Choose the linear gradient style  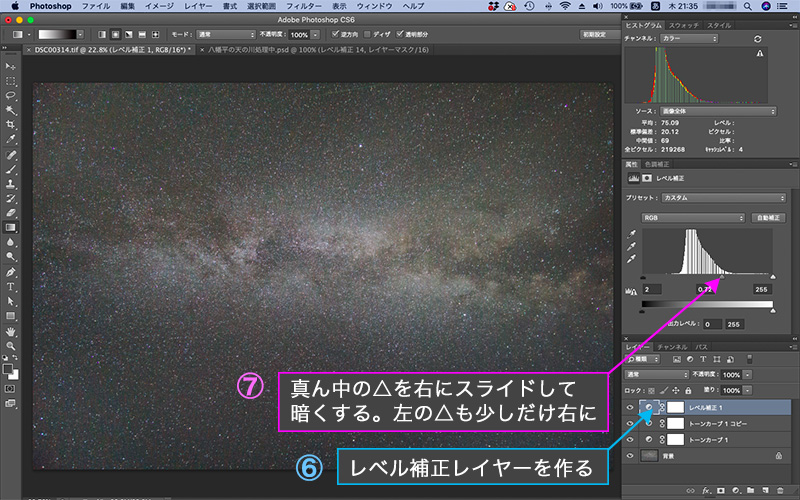tap(102, 35)
